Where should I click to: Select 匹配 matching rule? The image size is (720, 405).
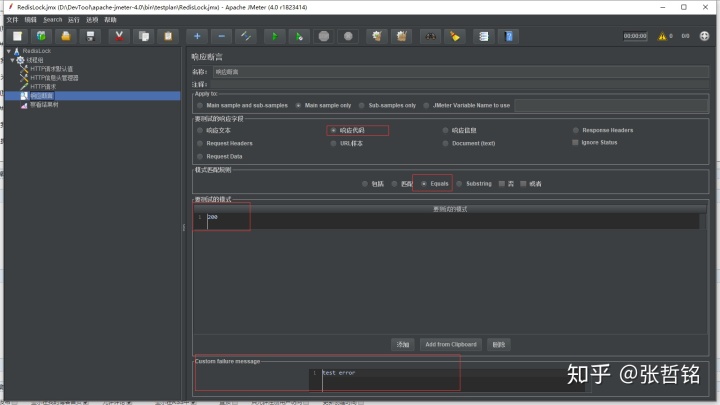(402, 184)
